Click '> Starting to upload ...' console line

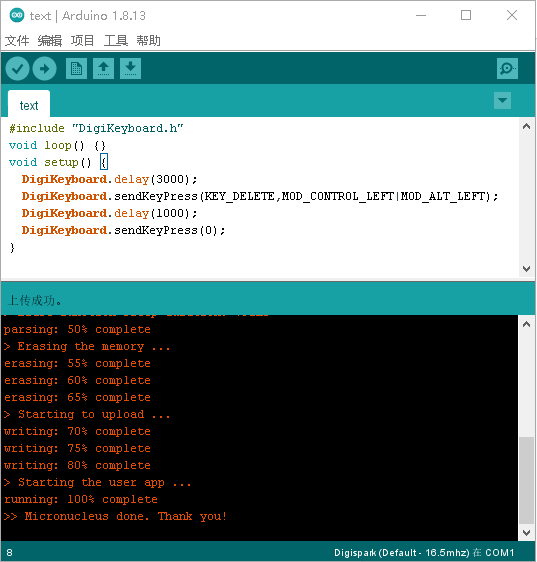point(87,414)
